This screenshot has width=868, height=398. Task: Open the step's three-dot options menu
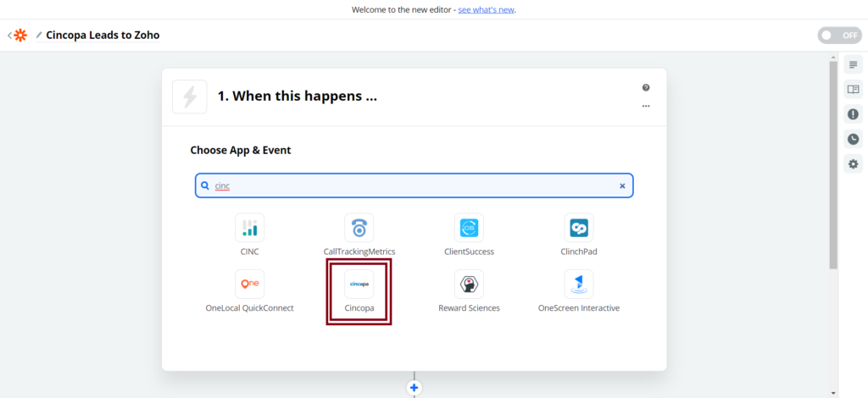coord(646,106)
